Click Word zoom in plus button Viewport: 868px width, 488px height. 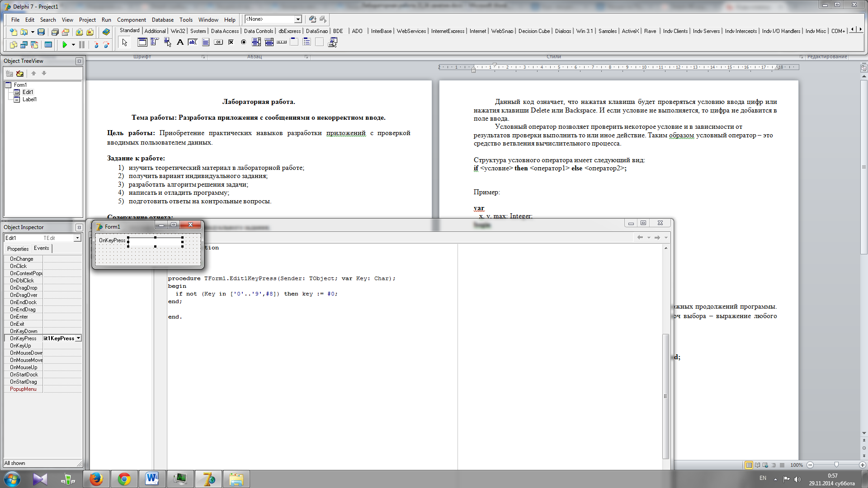863,465
